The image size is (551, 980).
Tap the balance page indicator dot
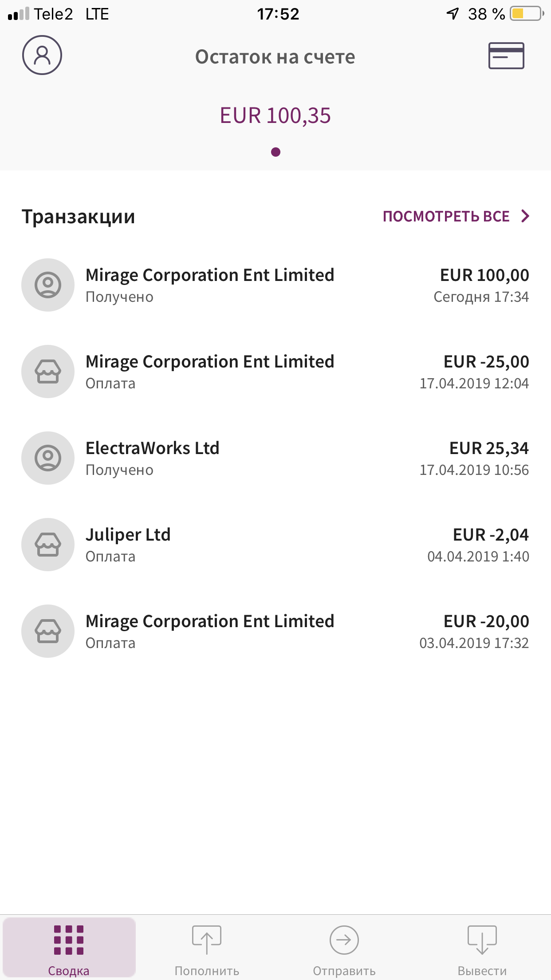click(275, 152)
